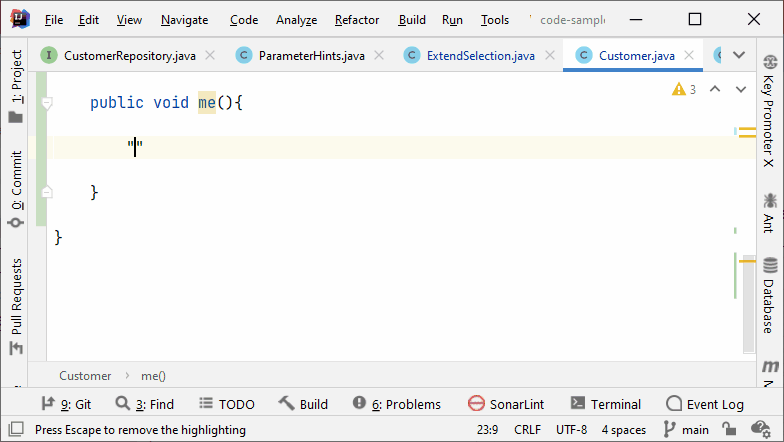Viewport: 784px width, 442px height.
Task: Click the 'void' keyword in editor
Action: click(171, 102)
